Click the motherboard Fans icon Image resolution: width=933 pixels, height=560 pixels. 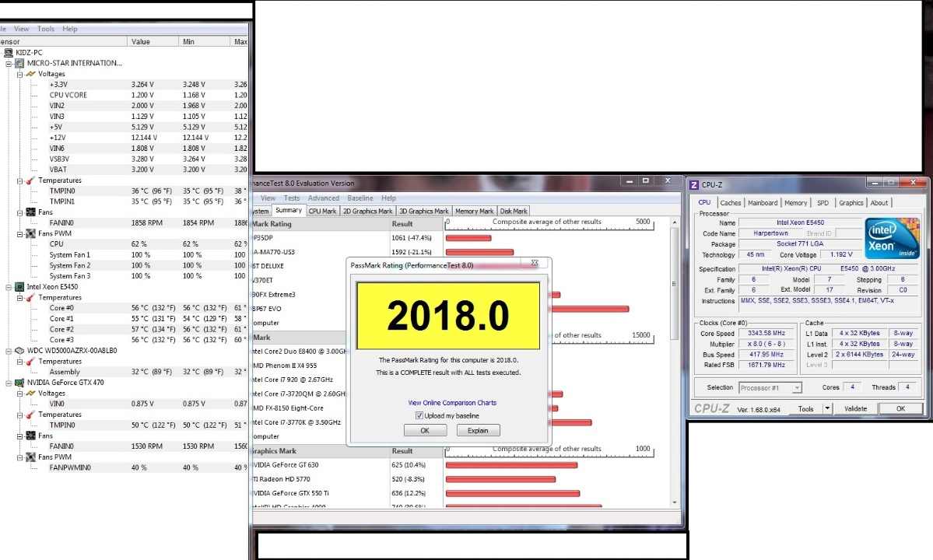[x=31, y=212]
